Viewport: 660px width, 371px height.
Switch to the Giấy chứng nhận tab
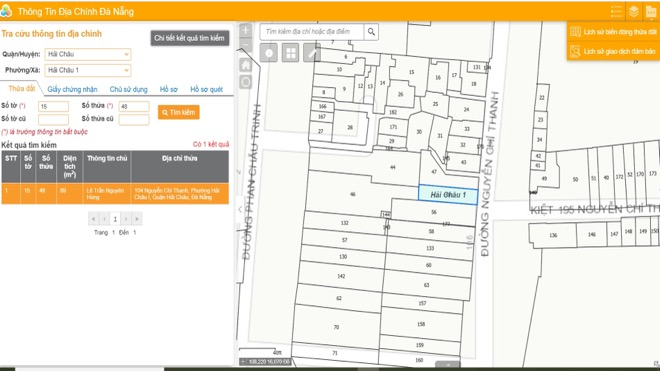[72, 89]
